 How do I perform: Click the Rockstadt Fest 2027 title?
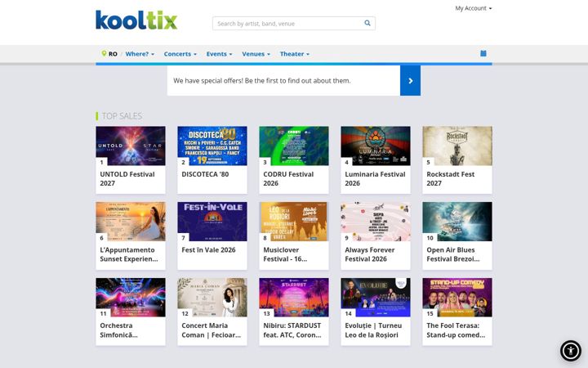click(x=450, y=179)
